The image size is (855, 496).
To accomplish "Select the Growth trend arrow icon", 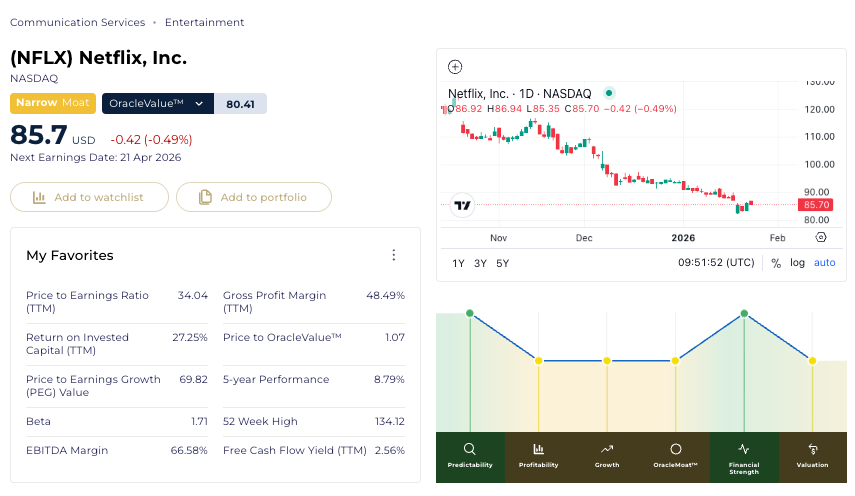I will point(606,449).
